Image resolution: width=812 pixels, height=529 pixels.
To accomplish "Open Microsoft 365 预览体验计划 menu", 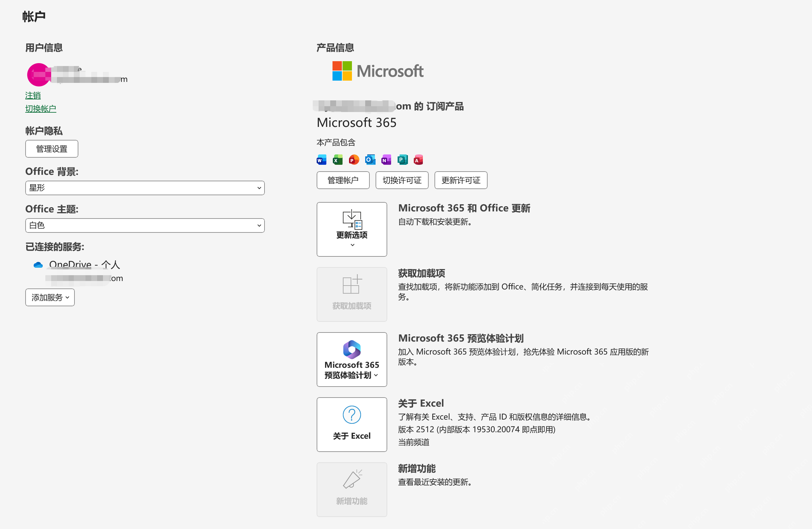I will [352, 359].
